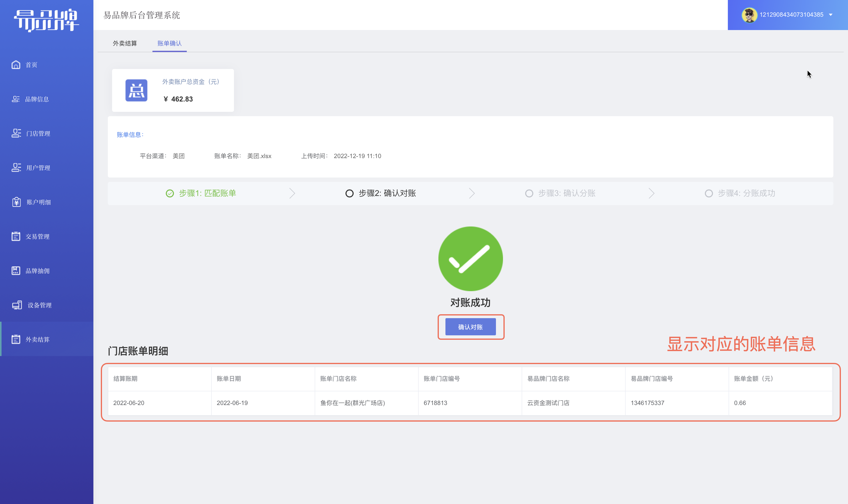This screenshot has height=504, width=848.
Task: Select the 品牌信息 sidebar icon
Action: pyautogui.click(x=16, y=99)
